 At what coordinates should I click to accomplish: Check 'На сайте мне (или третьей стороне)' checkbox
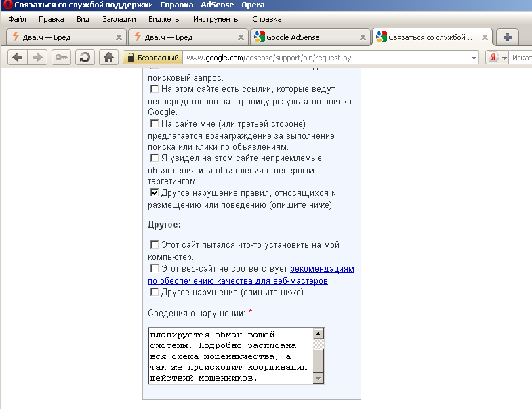click(x=155, y=123)
